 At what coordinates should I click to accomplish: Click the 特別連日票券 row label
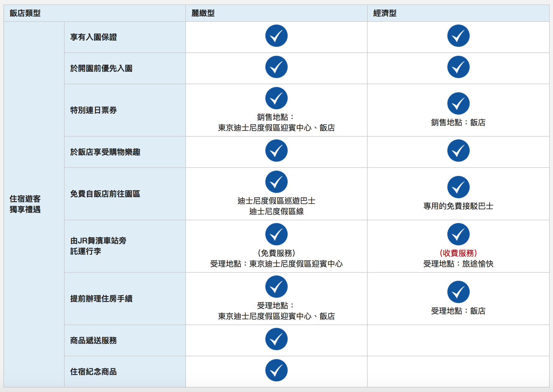pos(93,110)
